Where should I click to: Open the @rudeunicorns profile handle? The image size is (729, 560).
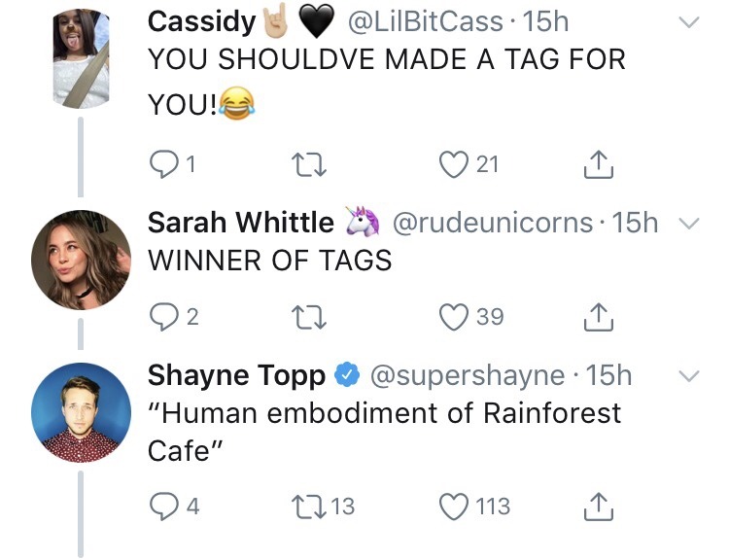492,223
